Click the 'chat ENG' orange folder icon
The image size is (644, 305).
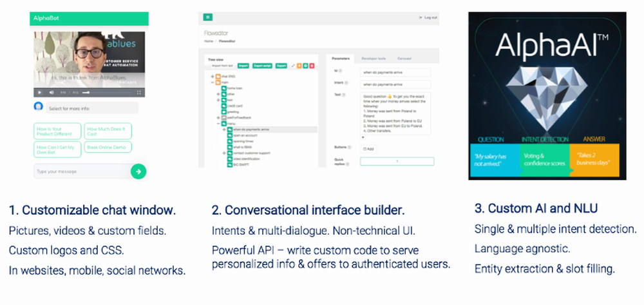[218, 77]
